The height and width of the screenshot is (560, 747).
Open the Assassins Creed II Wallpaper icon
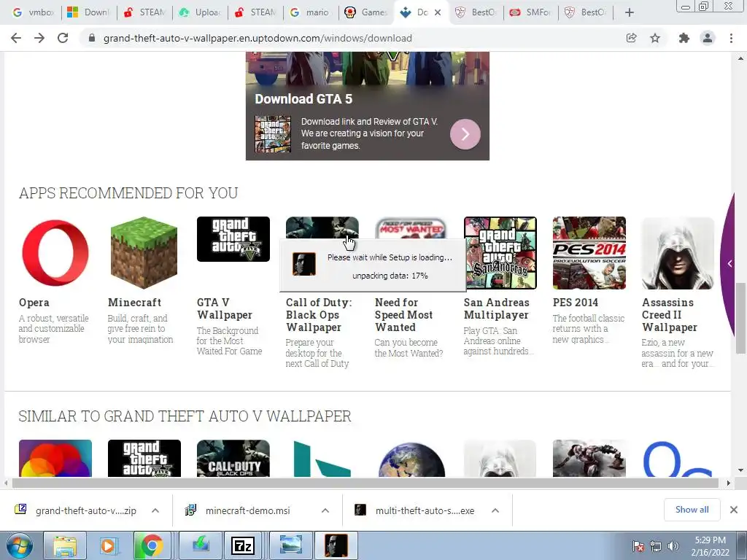point(678,253)
